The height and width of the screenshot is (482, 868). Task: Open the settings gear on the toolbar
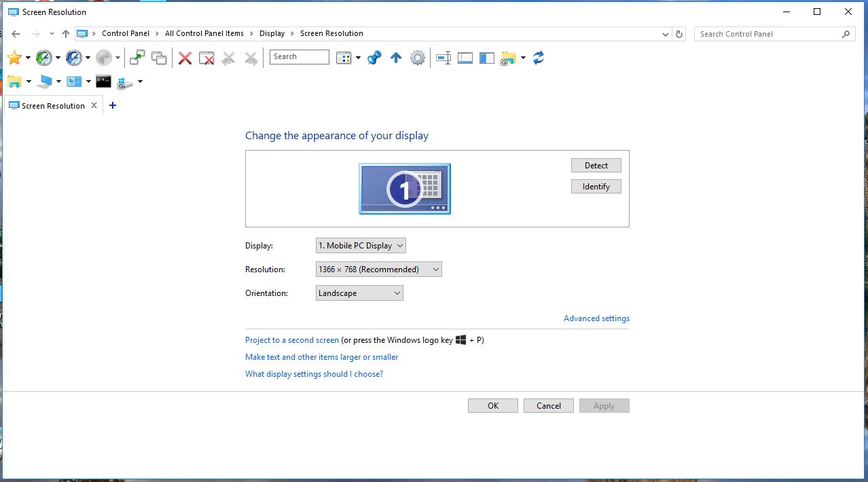tap(418, 58)
